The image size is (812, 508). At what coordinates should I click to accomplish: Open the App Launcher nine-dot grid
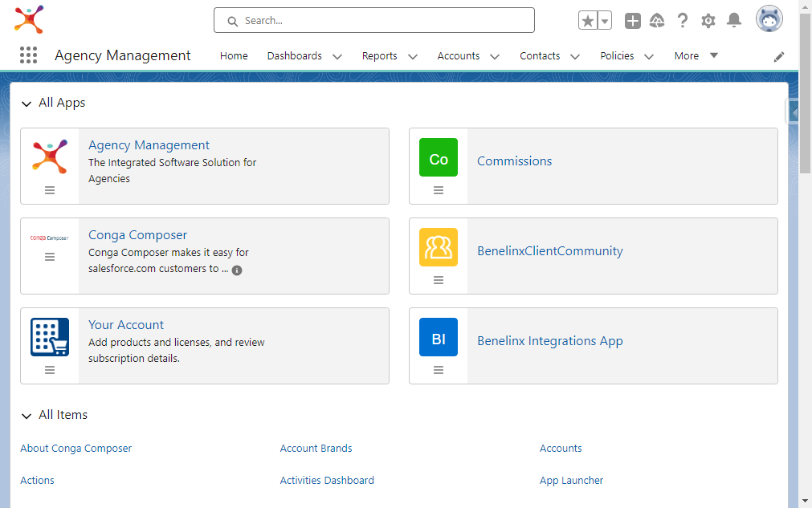coord(28,55)
